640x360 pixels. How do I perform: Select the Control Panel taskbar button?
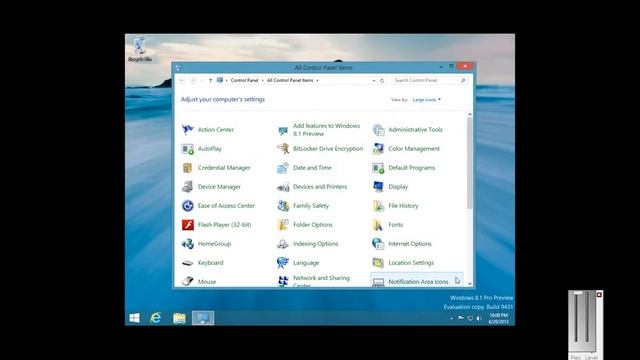[x=203, y=318]
